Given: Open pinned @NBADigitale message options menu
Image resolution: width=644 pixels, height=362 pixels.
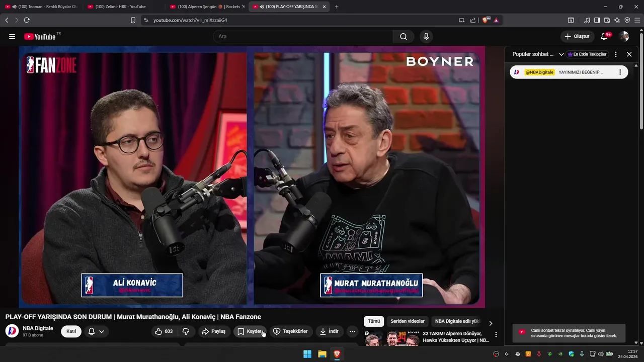Looking at the screenshot, I should (620, 72).
